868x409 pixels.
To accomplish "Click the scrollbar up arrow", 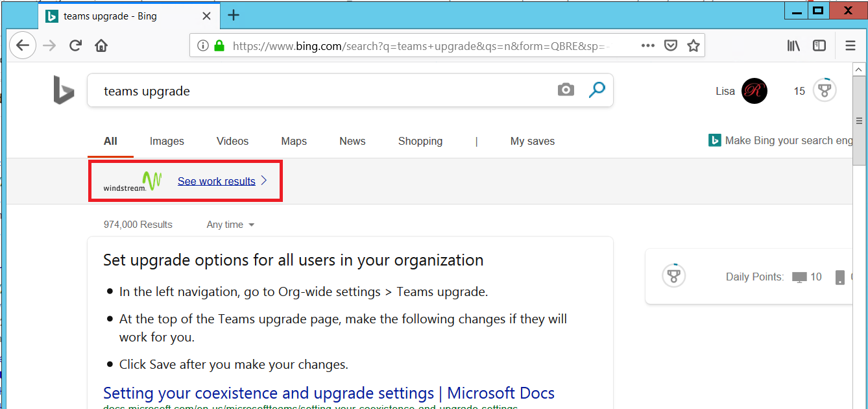I will pyautogui.click(x=859, y=68).
